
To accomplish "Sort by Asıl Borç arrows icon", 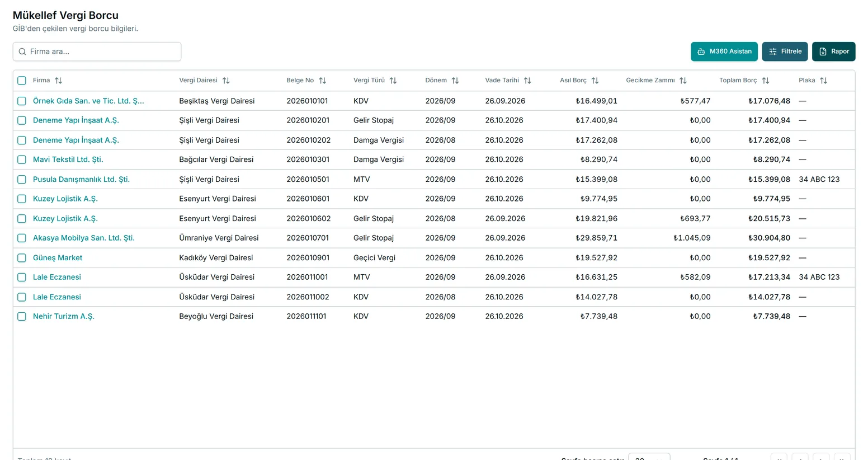I will pos(595,81).
